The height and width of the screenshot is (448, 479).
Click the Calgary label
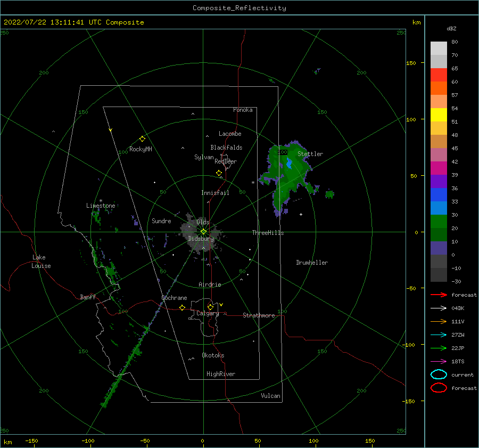tap(208, 313)
